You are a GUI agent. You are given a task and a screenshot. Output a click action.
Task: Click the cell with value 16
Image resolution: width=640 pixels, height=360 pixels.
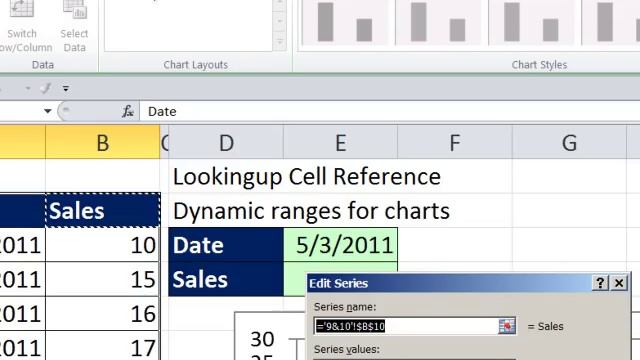[x=103, y=313]
